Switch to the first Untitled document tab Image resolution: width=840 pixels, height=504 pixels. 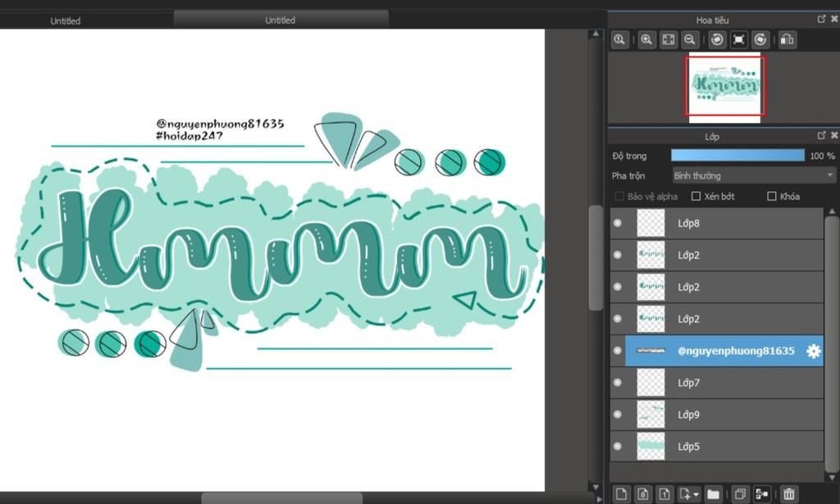pos(66,20)
